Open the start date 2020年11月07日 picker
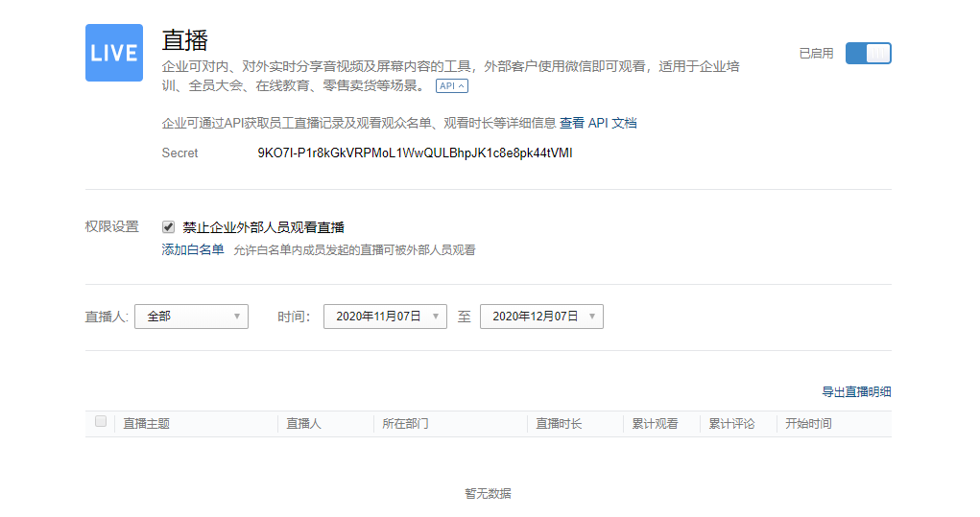The image size is (980, 517). pos(385,317)
